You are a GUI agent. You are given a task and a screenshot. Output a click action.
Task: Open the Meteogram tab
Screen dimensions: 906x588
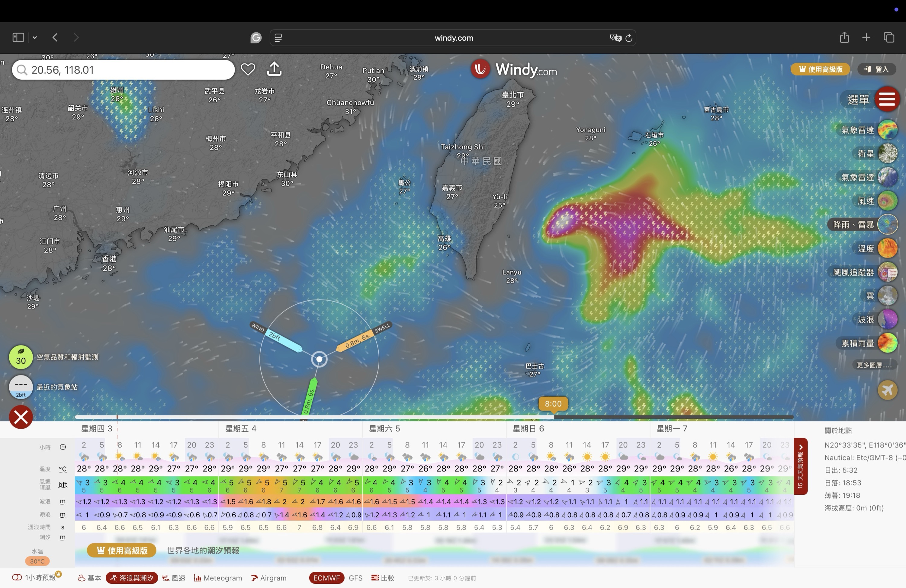point(218,578)
